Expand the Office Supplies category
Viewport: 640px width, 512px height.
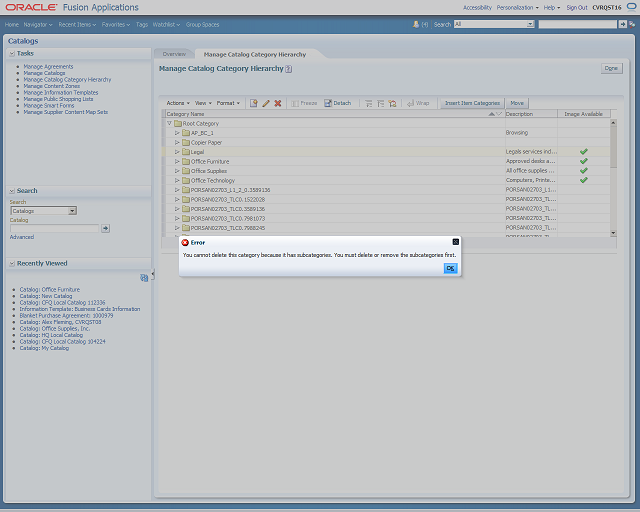[177, 171]
